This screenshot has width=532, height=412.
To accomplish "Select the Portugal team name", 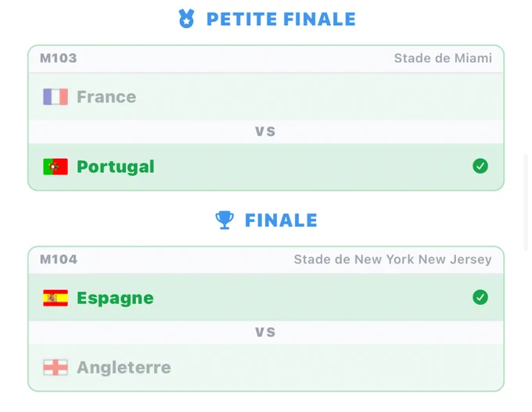I will (115, 167).
